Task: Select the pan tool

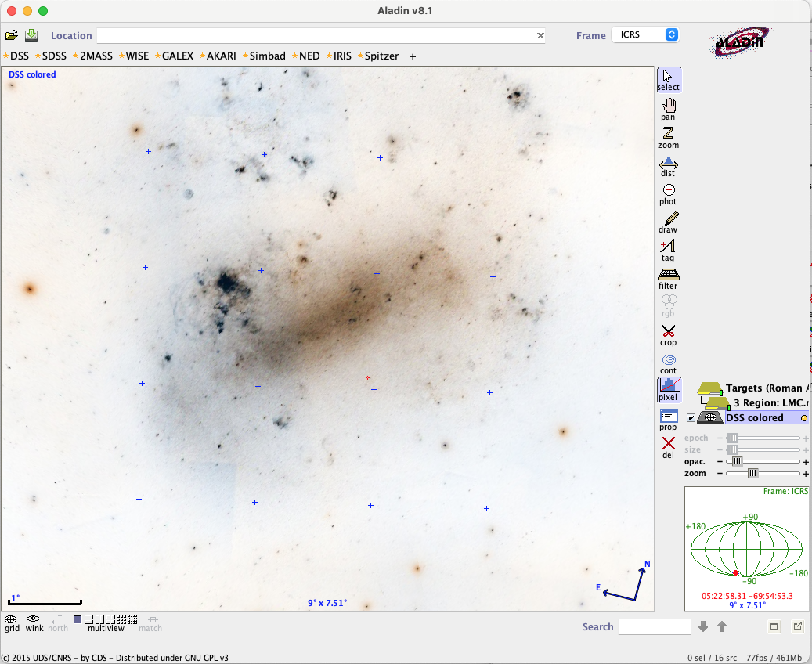Action: pyautogui.click(x=668, y=108)
